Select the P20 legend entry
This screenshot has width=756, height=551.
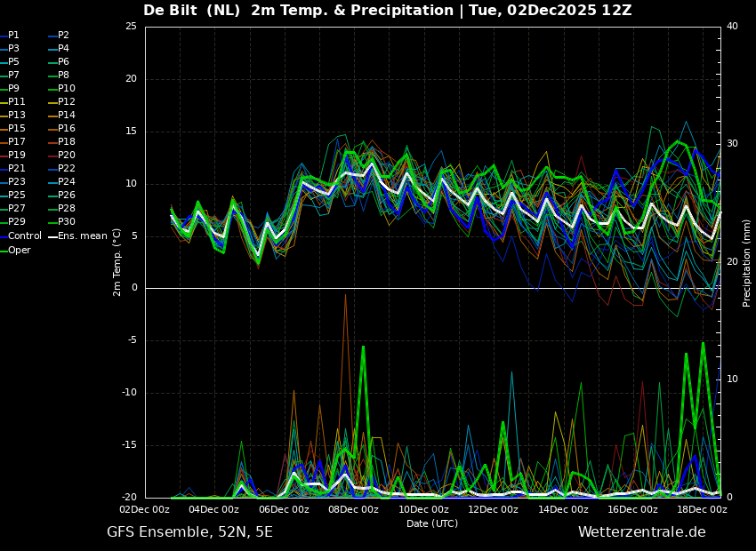pyautogui.click(x=66, y=156)
